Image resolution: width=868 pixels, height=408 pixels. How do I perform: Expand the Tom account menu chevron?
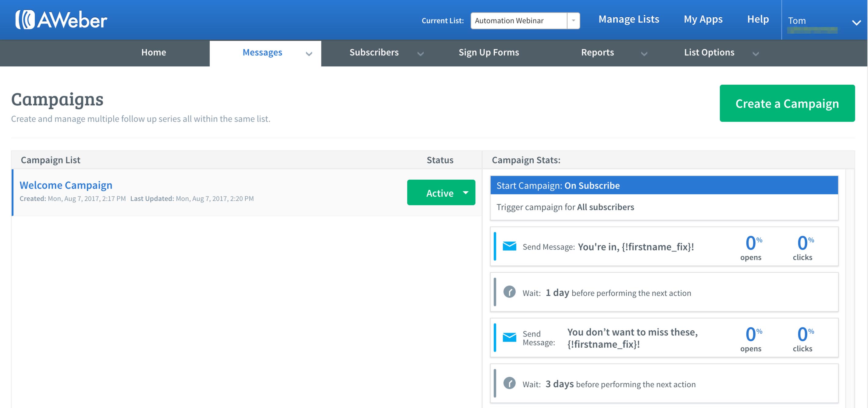(856, 23)
